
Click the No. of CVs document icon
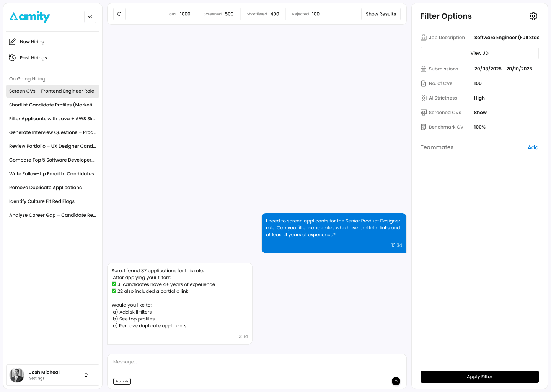pyautogui.click(x=424, y=83)
